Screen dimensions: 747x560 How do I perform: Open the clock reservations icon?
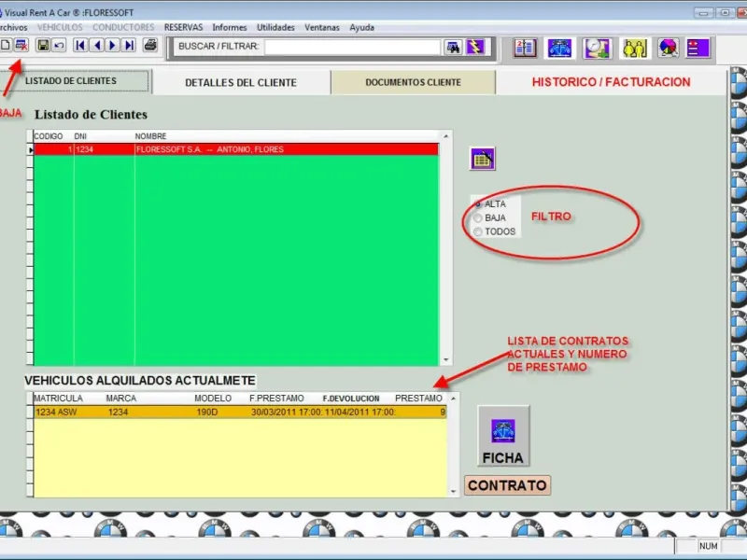[x=597, y=49]
